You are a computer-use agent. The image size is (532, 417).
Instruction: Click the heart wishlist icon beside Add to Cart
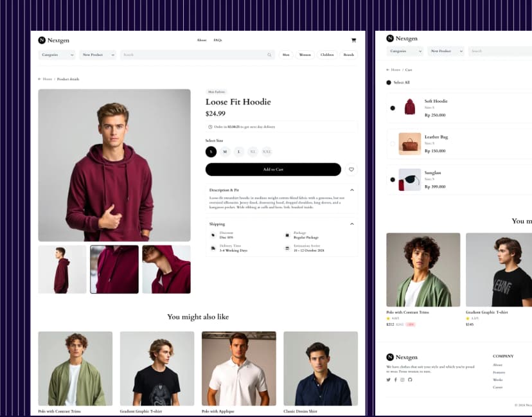click(x=351, y=170)
